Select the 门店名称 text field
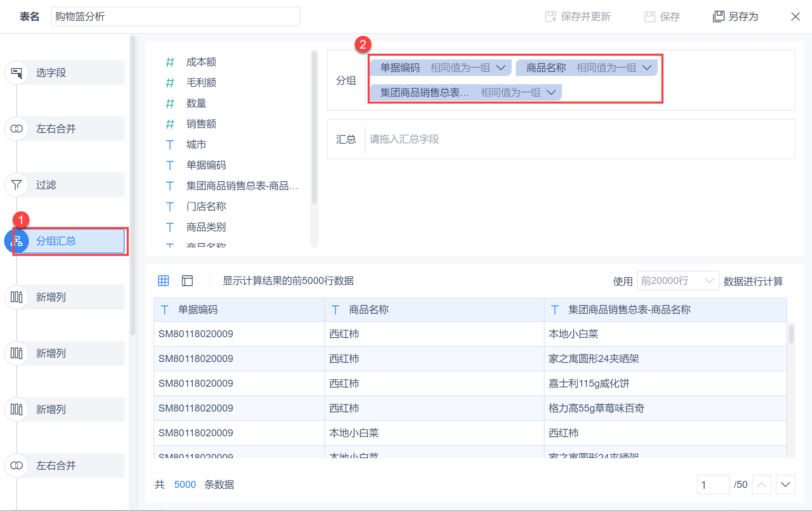Screen dimensions: 812x511 206,206
